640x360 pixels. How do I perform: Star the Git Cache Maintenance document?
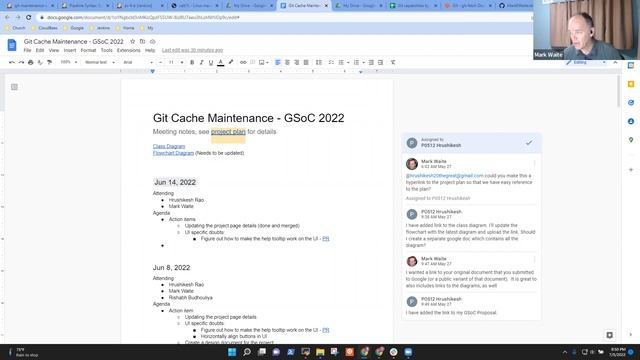click(132, 42)
